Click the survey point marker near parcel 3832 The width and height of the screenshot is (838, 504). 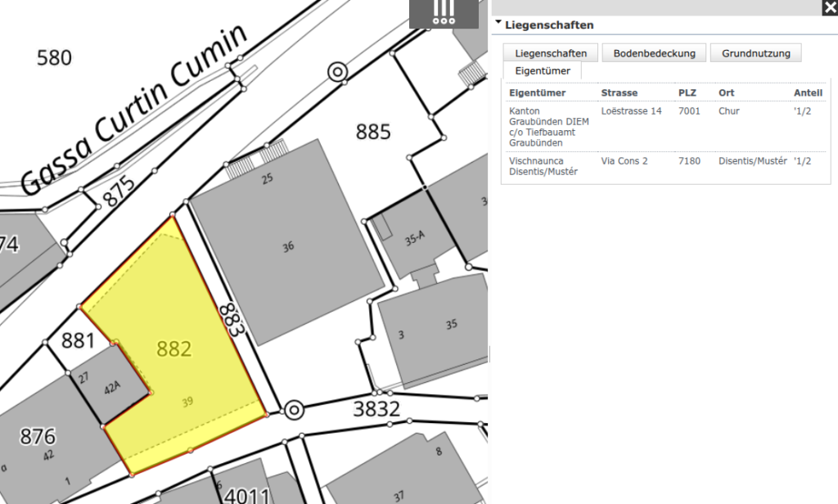pyautogui.click(x=293, y=409)
